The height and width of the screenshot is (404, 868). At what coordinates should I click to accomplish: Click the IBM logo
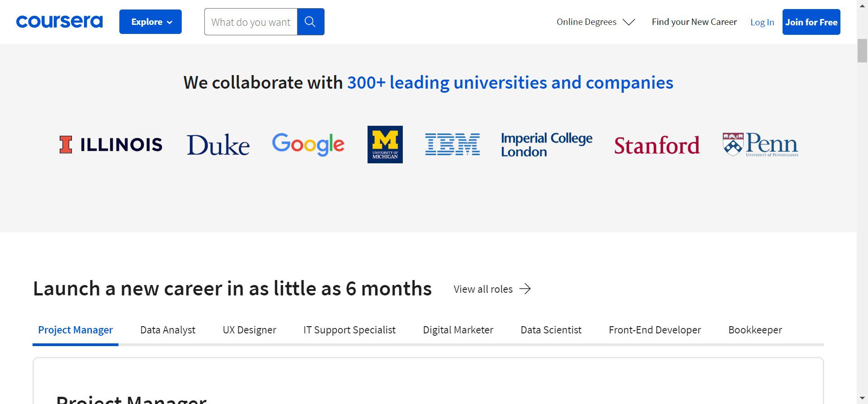click(x=452, y=144)
